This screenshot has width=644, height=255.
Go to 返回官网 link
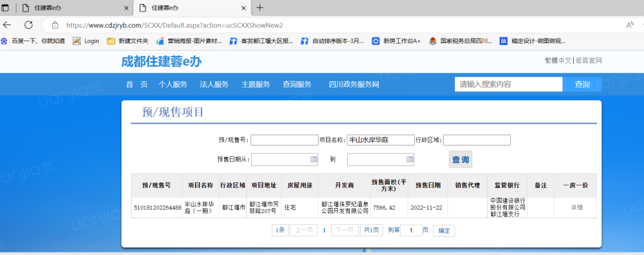coord(589,61)
